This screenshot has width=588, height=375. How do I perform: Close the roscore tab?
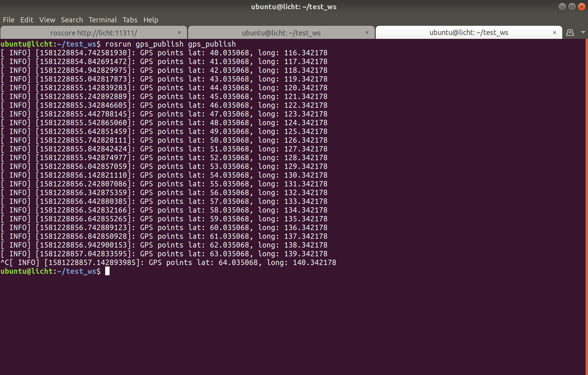click(x=179, y=33)
